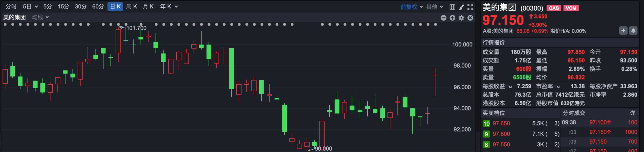Select ask level 9 badge
The height and width of the screenshot is (152, 644).
click(x=486, y=134)
